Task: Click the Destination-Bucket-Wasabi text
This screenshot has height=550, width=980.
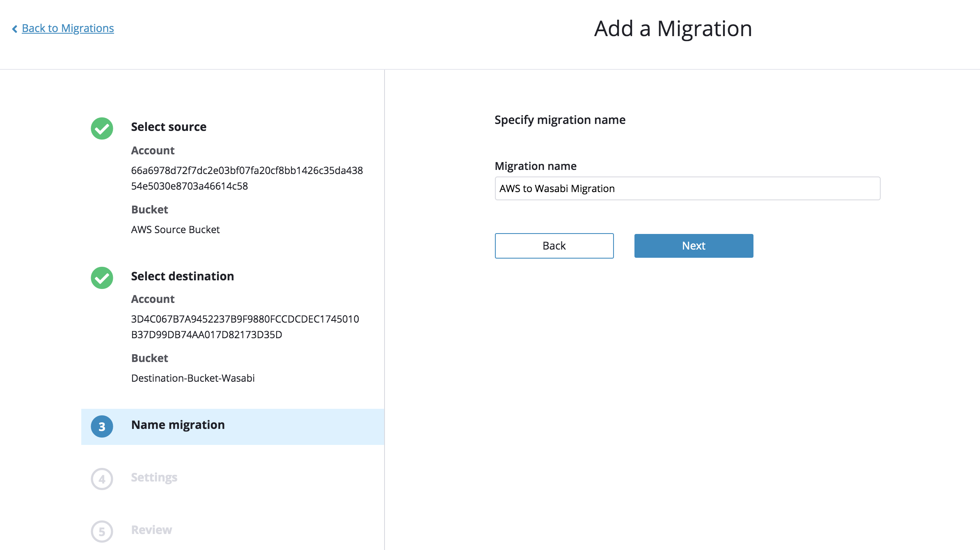Action: pos(193,378)
